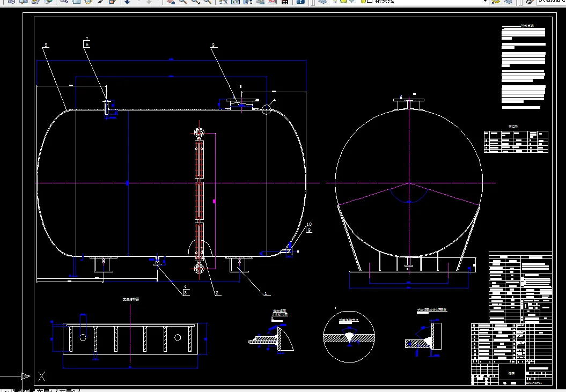The height and width of the screenshot is (392, 566).
Task: Select part balloon number 10
Action: tap(309, 224)
